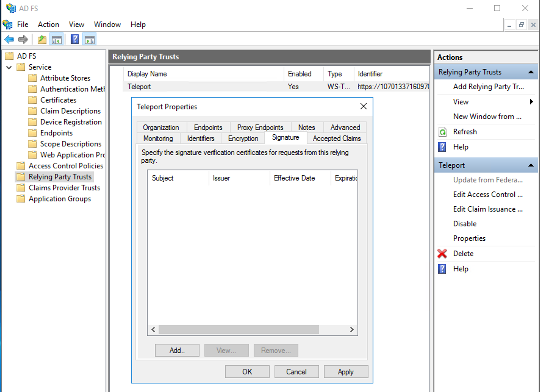Click the up one level folder icon
Viewport: 540px width, 392px height.
pyautogui.click(x=42, y=39)
